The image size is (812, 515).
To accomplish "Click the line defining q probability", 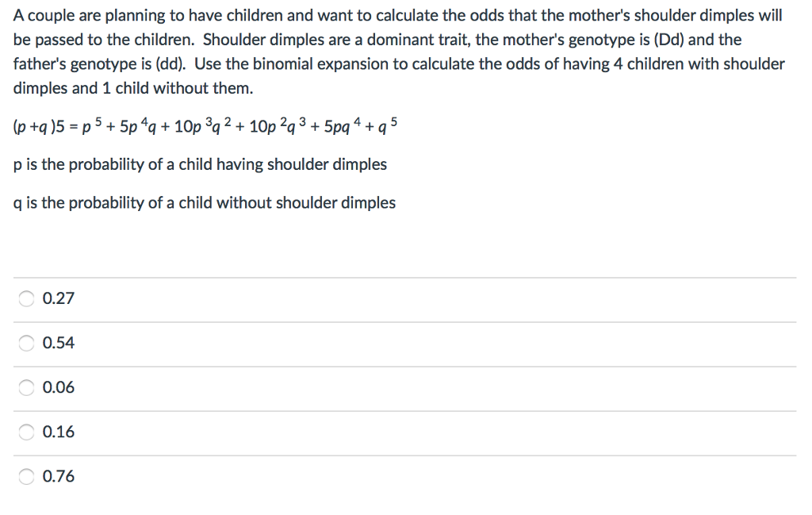I will point(203,202).
